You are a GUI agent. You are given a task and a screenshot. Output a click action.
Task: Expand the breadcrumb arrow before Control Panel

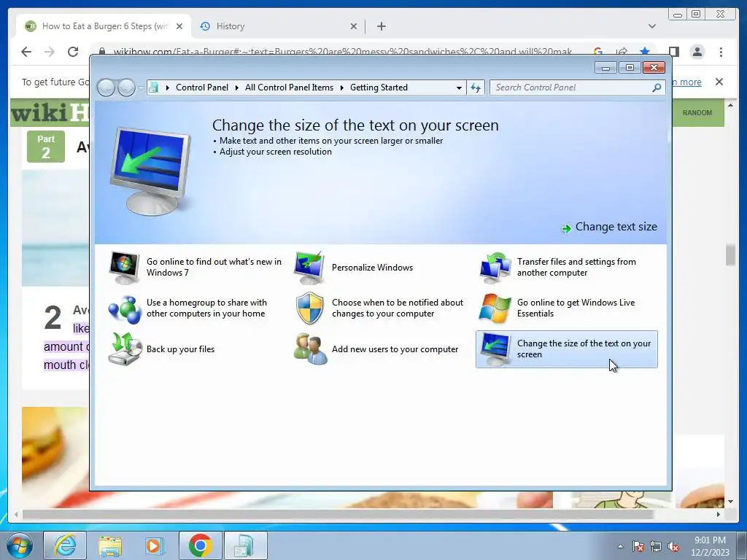tap(168, 87)
